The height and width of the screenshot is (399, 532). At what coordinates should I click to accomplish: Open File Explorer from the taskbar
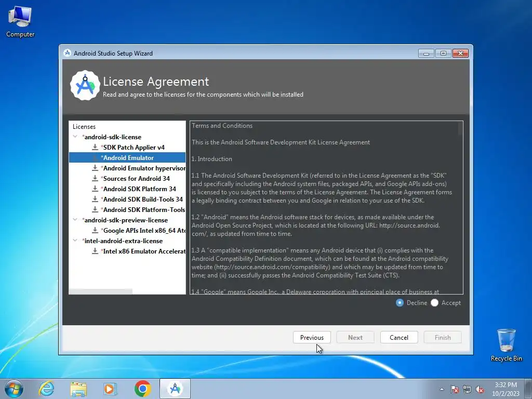click(x=78, y=389)
